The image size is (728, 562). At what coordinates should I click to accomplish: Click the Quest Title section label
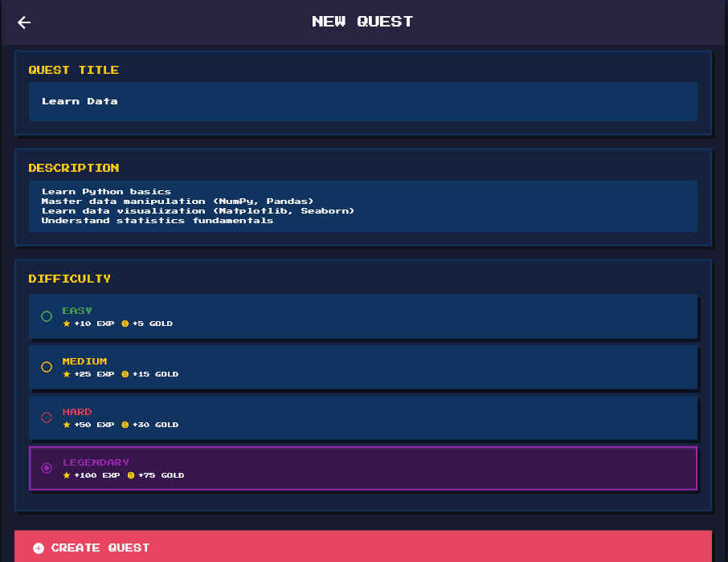[x=74, y=70]
